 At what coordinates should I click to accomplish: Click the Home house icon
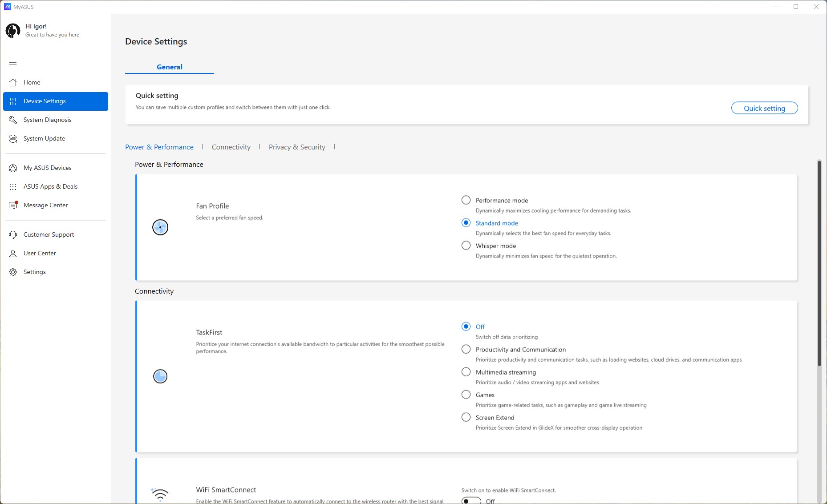coord(13,82)
